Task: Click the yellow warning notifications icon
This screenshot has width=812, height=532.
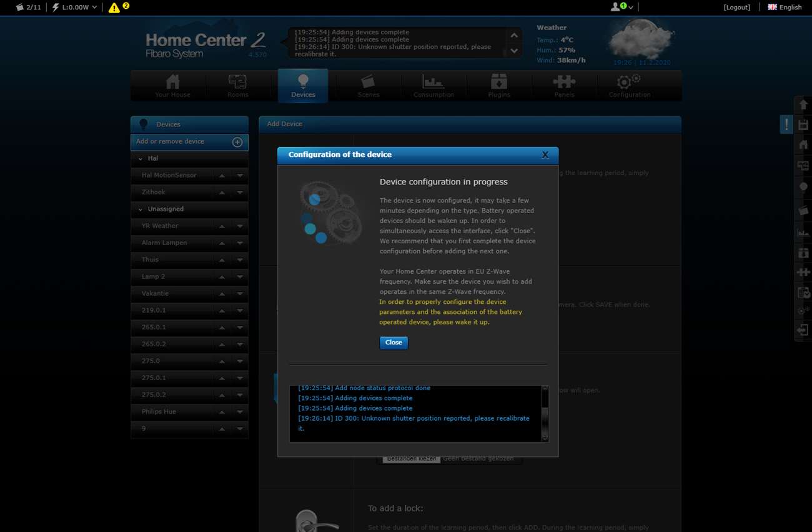Action: point(114,8)
